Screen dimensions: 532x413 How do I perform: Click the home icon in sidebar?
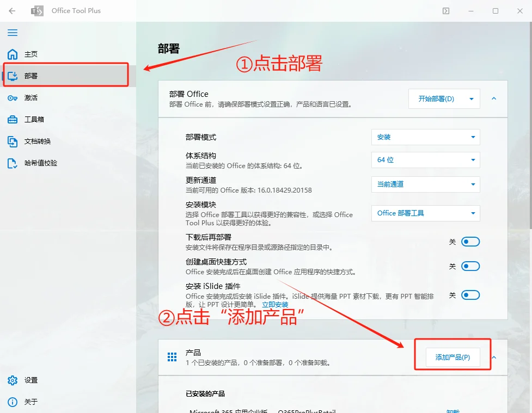point(13,54)
